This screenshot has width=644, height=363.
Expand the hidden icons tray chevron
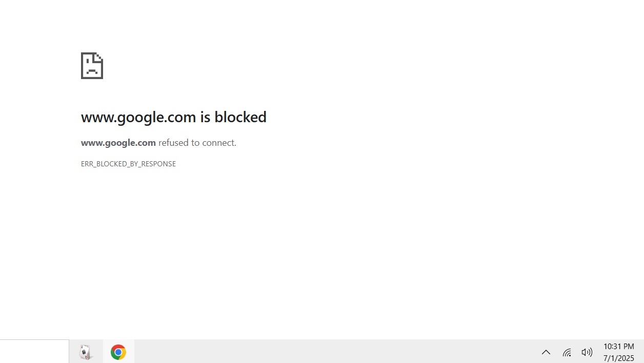point(546,352)
